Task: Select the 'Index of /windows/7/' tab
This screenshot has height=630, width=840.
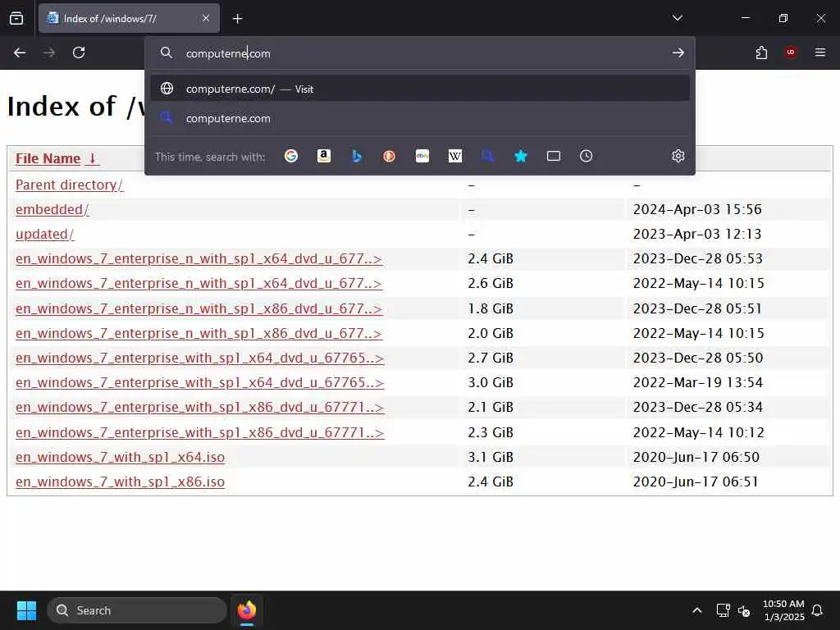Action: coord(129,18)
